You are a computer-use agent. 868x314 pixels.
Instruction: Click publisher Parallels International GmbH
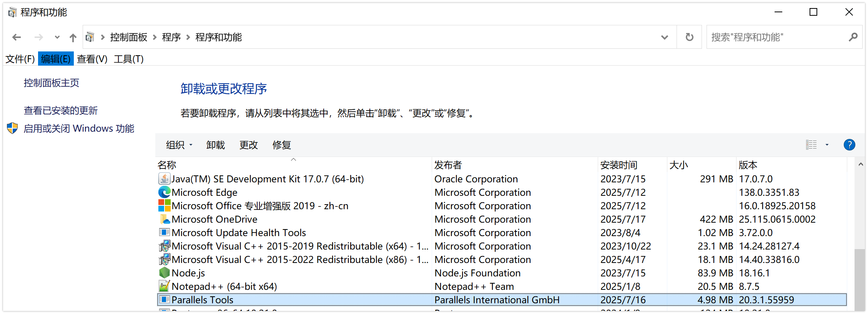[497, 300]
